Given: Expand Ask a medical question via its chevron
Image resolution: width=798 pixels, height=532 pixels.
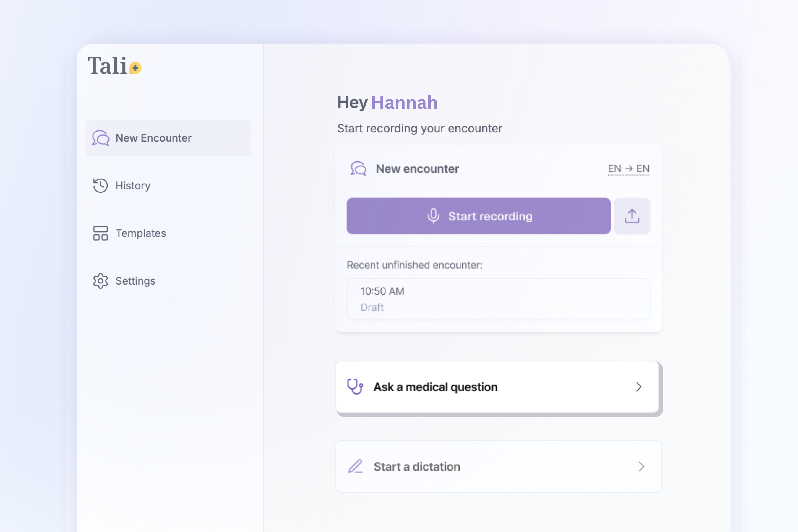Looking at the screenshot, I should click(639, 387).
